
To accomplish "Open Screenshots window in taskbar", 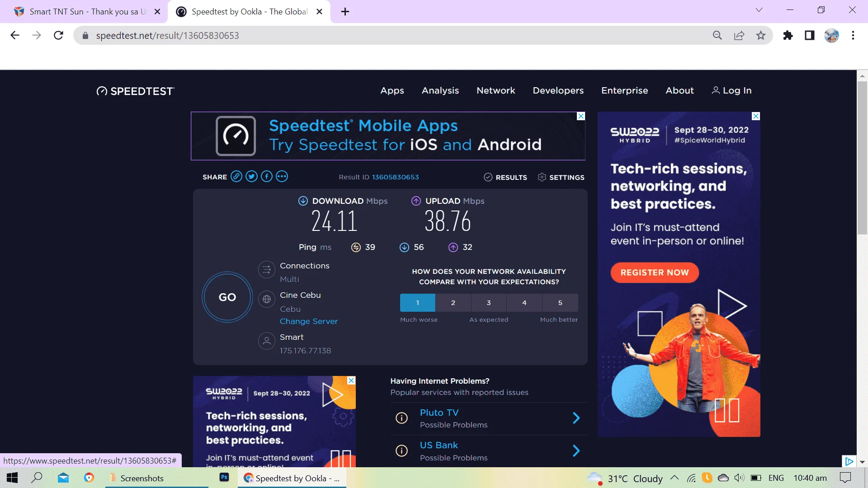I will pos(157,478).
